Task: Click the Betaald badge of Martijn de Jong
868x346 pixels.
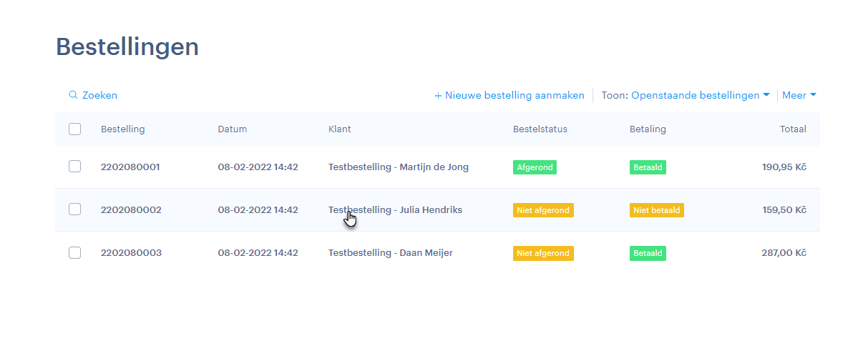Action: 648,167
